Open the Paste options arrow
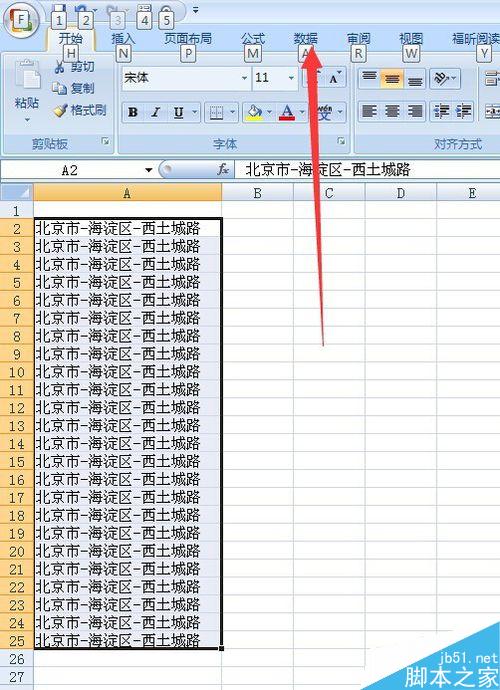This screenshot has height=690, width=500. [27, 120]
